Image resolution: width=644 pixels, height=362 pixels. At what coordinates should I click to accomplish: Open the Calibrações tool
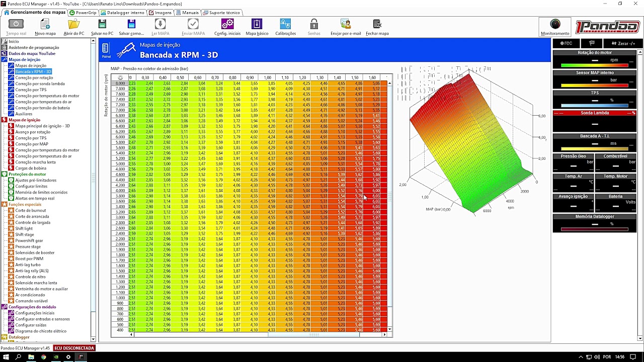pyautogui.click(x=285, y=27)
